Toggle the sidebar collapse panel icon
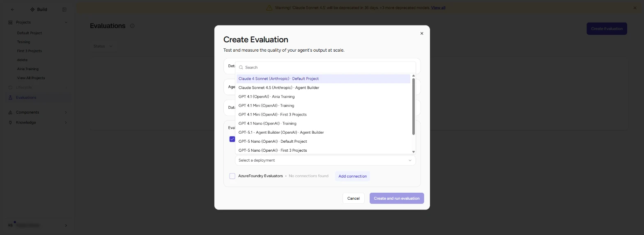Screen dimensions: 644x235 pyautogui.click(x=64, y=9)
